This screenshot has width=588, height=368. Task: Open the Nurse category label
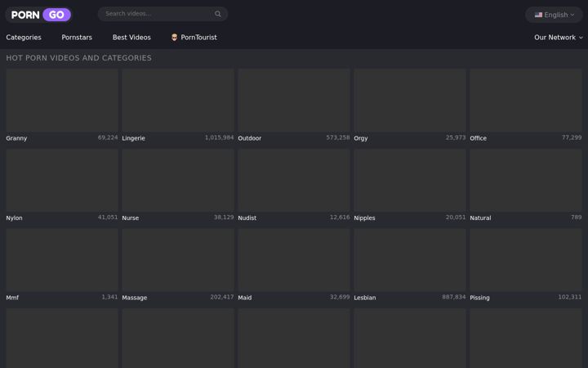coord(131,218)
